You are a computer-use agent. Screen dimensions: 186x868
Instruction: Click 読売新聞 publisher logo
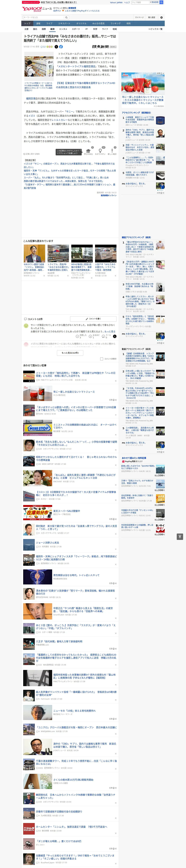pyautogui.click(x=104, y=47)
